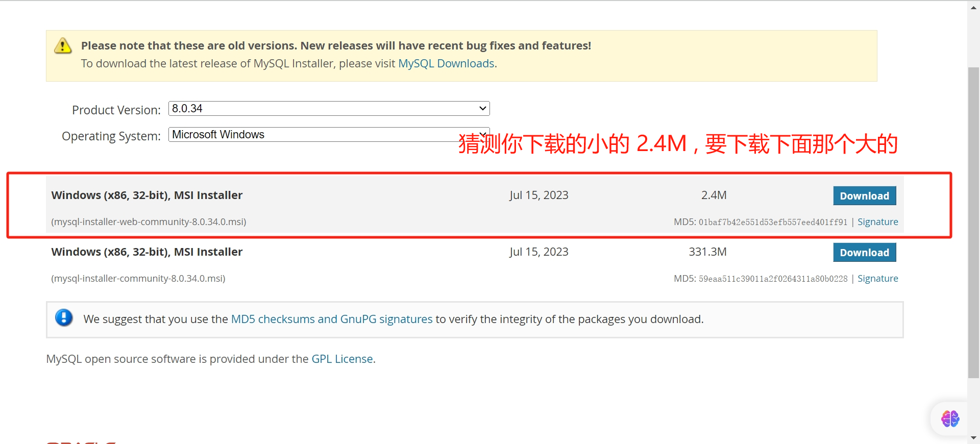
Task: Click the MSI Installer title in 2.4M row
Action: (147, 195)
